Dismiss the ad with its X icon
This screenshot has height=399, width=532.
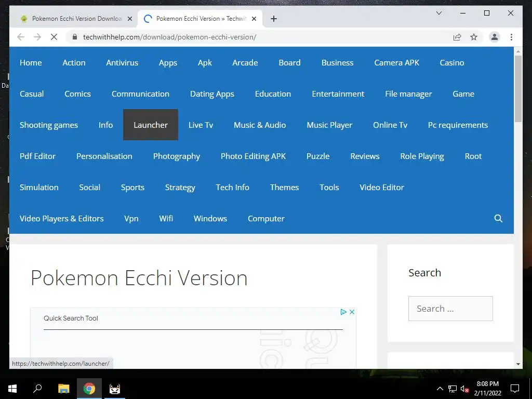coord(352,312)
